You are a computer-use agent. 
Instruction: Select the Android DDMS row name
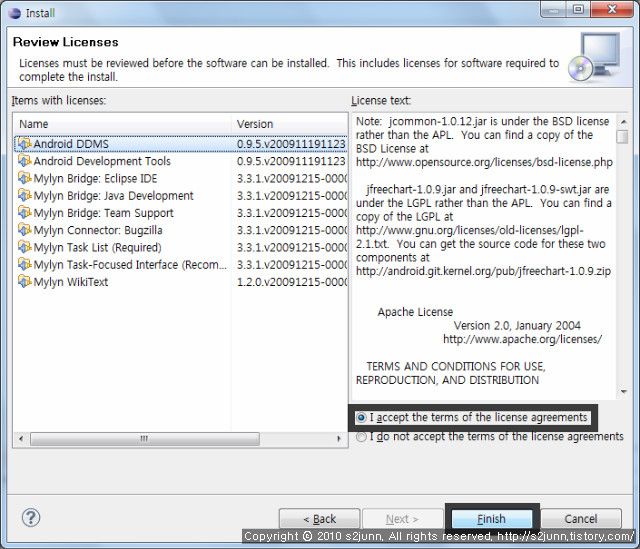click(71, 144)
